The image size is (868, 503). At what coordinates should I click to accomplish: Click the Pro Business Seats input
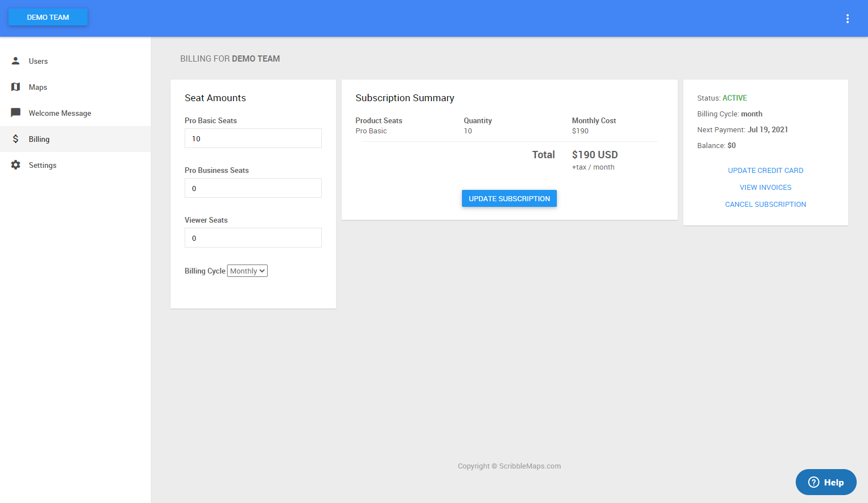(253, 188)
